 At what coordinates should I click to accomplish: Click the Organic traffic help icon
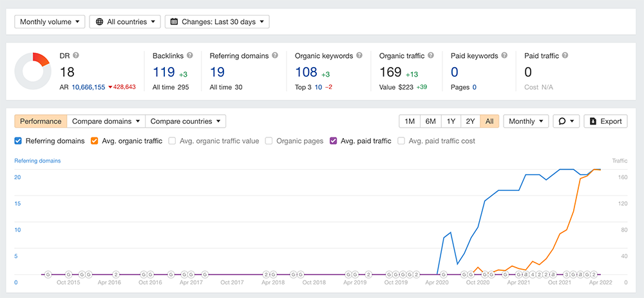431,56
